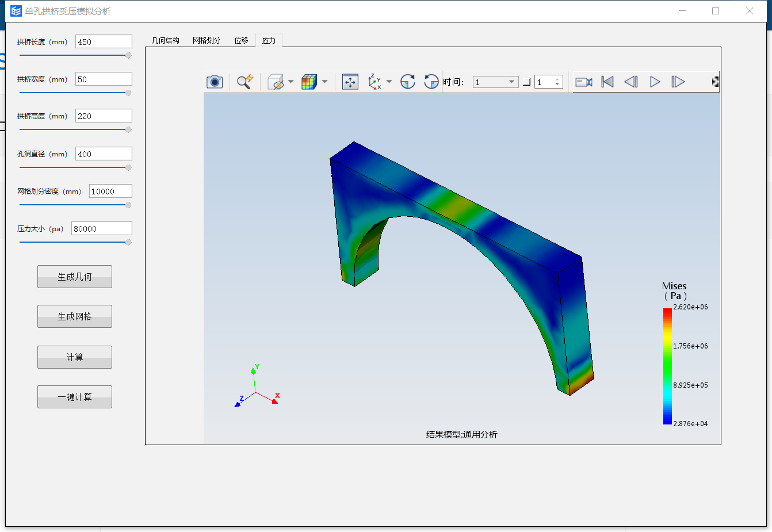
Task: Click the small step marker icon before frame spinbox
Action: (x=526, y=82)
